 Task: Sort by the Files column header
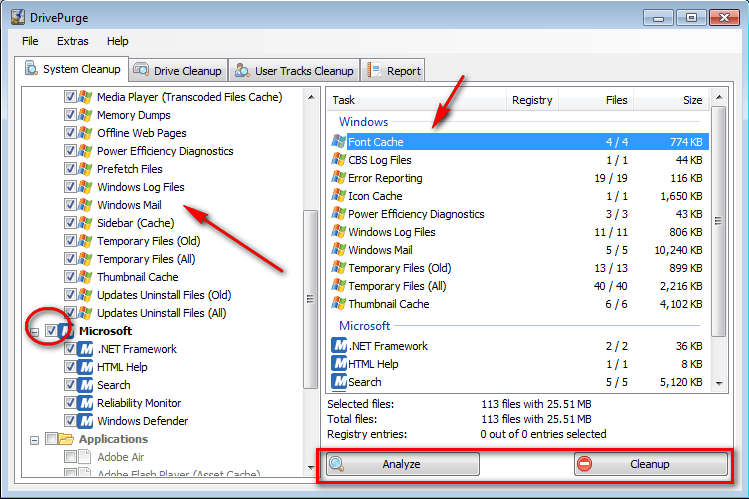click(x=596, y=100)
